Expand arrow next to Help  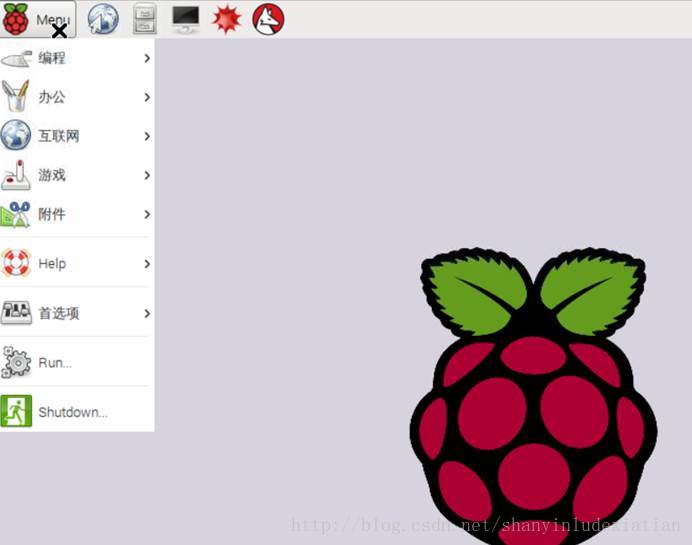click(147, 264)
